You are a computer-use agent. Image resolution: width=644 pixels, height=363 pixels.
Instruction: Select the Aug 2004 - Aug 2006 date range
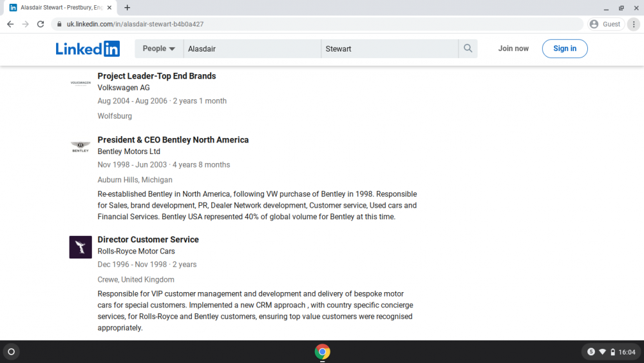pos(132,101)
